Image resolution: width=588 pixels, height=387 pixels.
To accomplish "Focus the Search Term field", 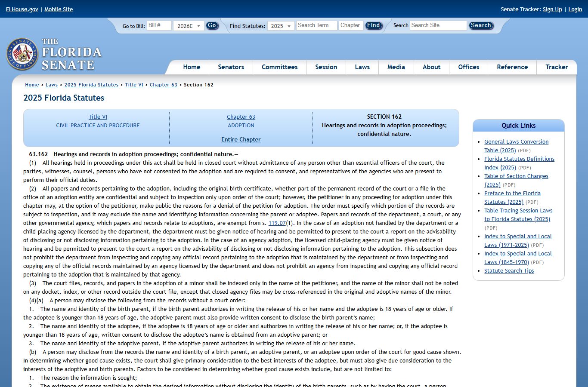I will pos(316,25).
